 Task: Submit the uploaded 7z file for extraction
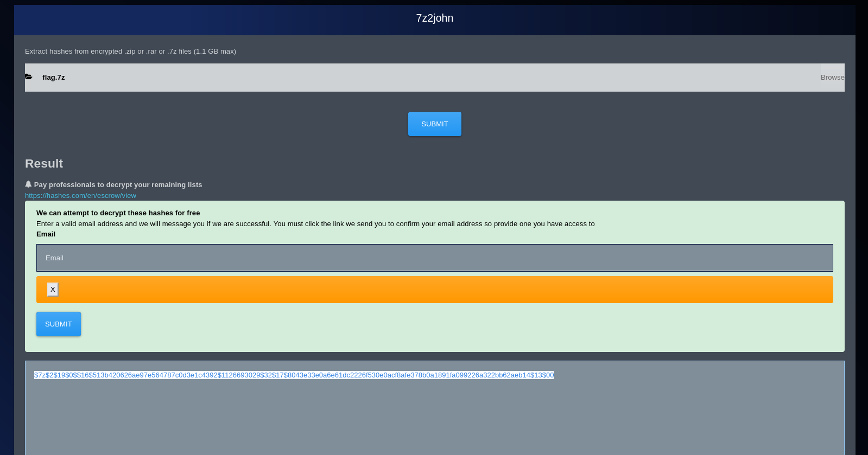click(x=435, y=124)
